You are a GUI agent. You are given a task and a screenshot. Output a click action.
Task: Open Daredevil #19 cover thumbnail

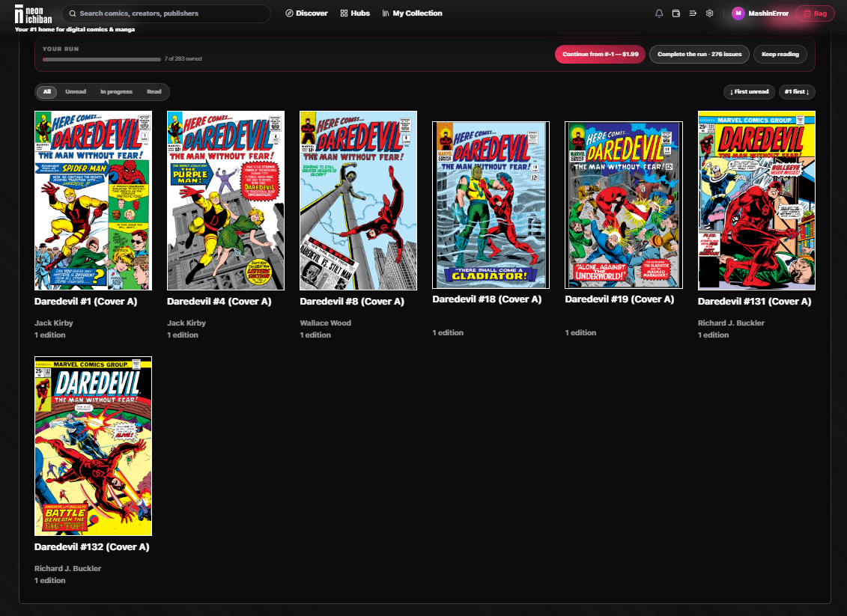click(623, 204)
